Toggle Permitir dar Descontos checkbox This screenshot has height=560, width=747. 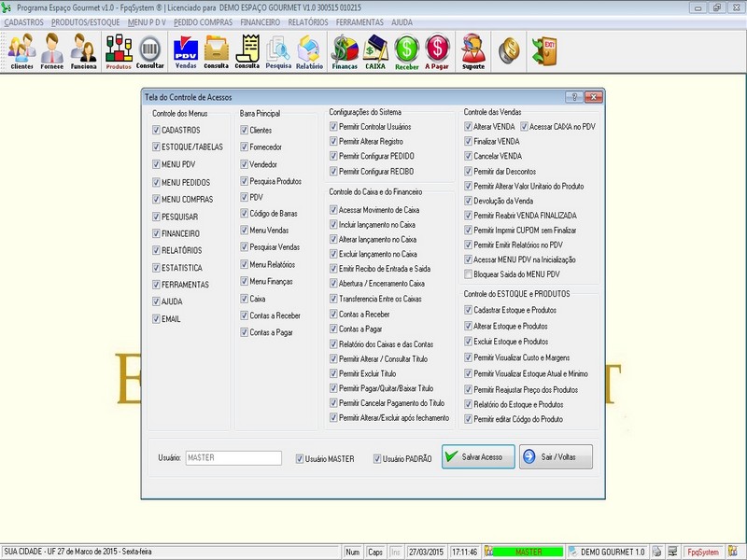[469, 172]
